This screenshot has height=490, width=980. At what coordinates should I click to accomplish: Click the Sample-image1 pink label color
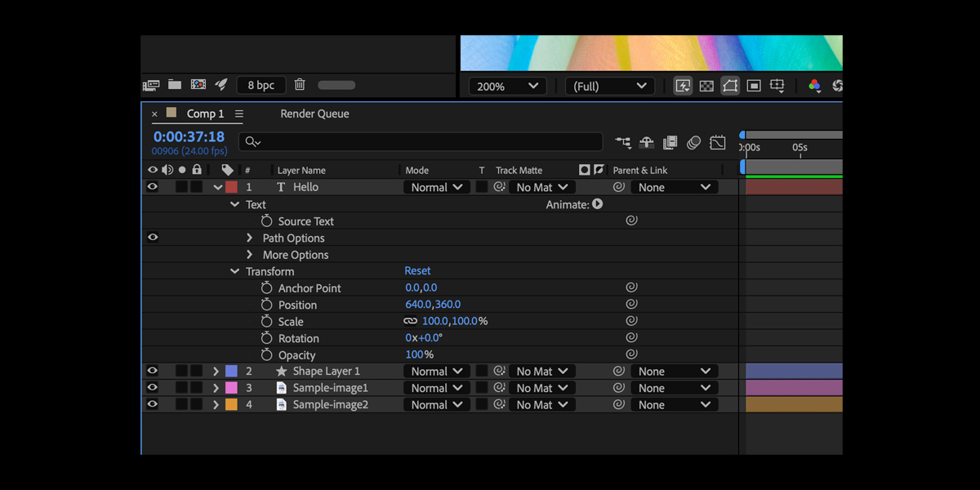232,388
